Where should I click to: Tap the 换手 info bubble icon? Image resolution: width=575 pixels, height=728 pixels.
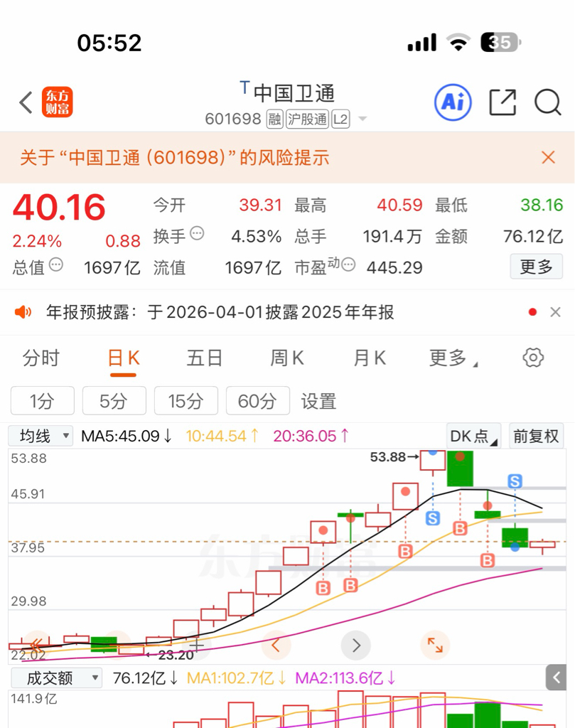198,233
